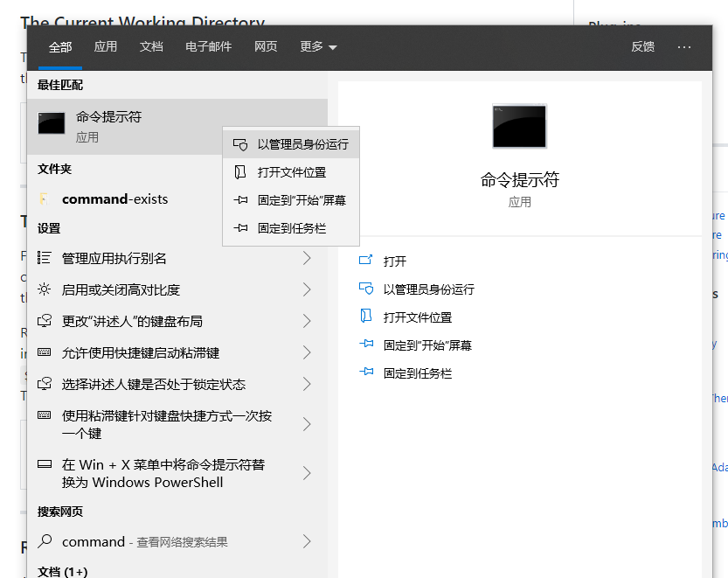Choose 固定到"开始"屏幕 in context menu
The width and height of the screenshot is (728, 578).
(291, 200)
